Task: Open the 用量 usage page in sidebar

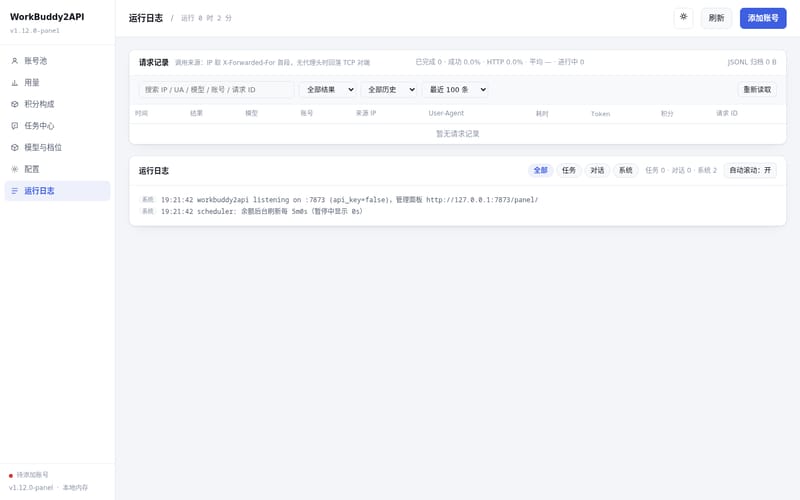Action: 57,83
